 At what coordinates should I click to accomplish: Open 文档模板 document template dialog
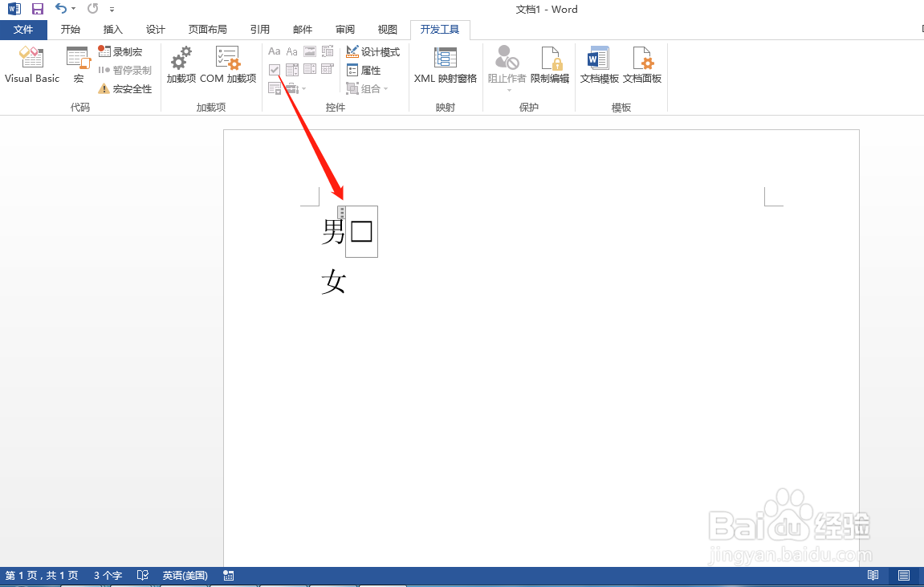click(x=600, y=65)
